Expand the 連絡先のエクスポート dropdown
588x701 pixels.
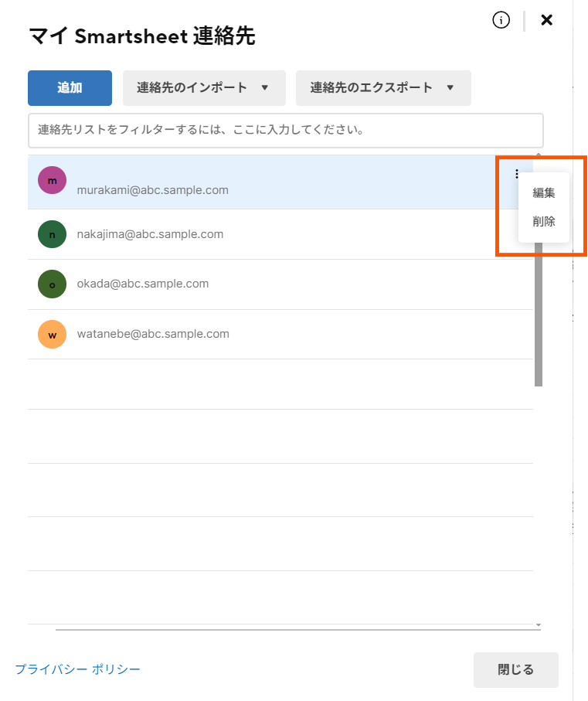coord(383,88)
